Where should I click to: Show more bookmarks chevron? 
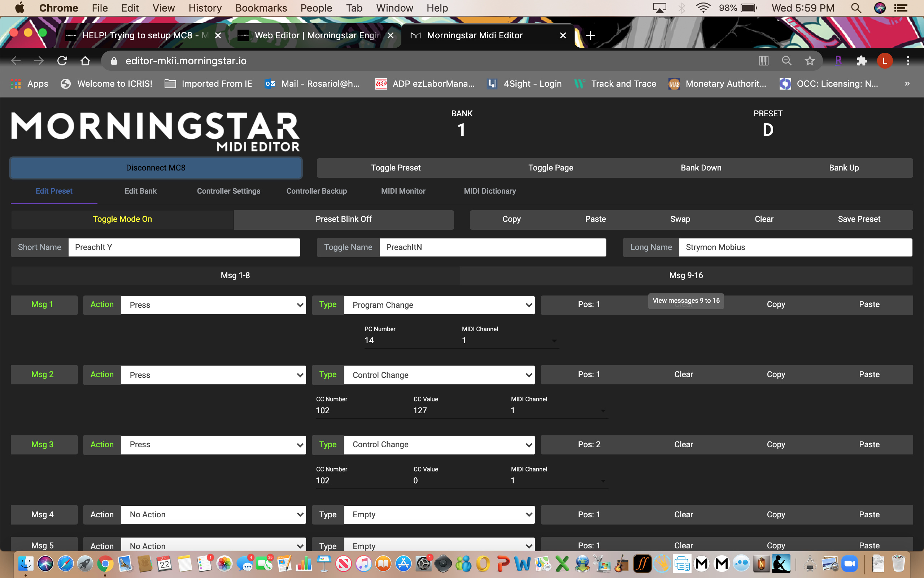pyautogui.click(x=907, y=84)
